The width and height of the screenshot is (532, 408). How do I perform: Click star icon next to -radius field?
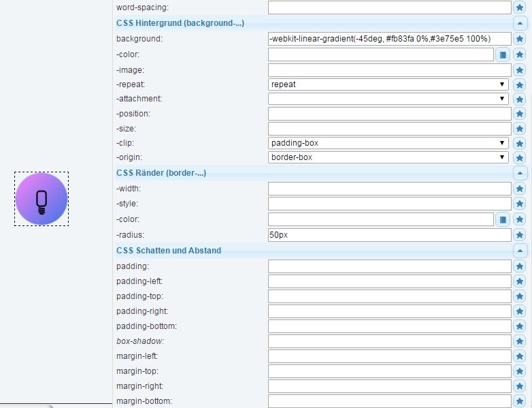pyautogui.click(x=520, y=235)
